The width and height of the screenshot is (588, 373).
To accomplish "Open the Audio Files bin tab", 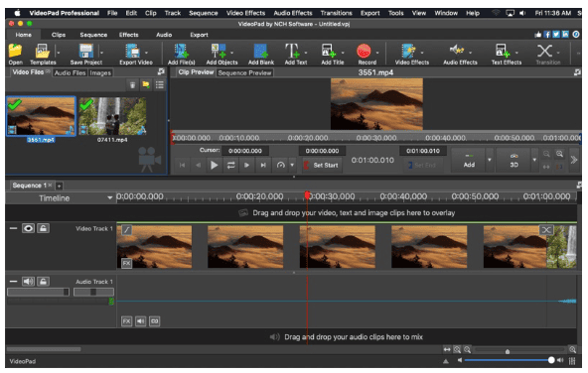I will coord(71,73).
